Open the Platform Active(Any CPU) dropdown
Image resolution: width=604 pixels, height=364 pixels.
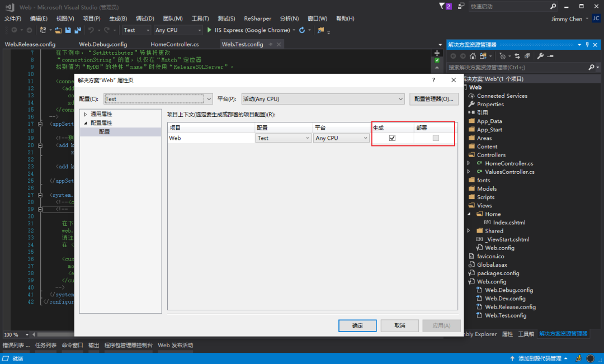(323, 99)
